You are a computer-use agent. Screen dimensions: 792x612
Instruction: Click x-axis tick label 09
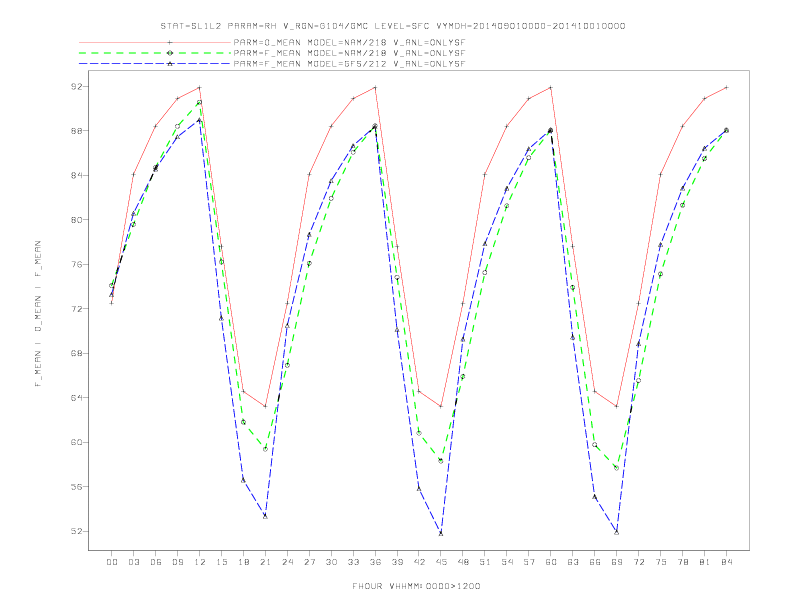177,562
